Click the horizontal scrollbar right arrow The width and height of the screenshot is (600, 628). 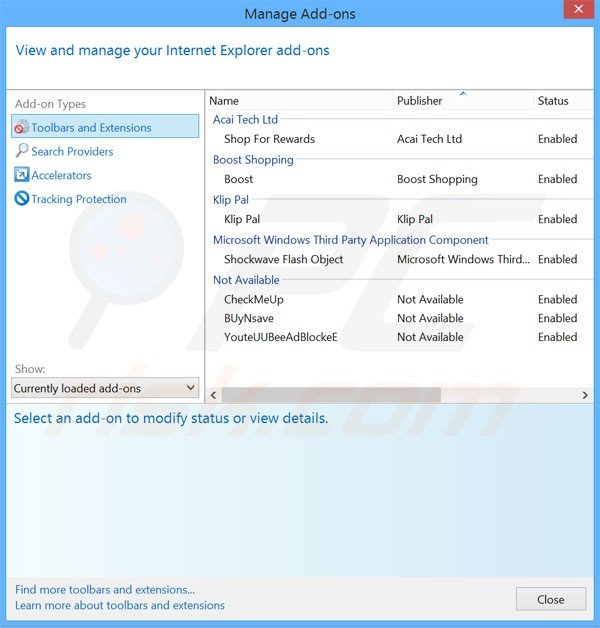coord(585,395)
